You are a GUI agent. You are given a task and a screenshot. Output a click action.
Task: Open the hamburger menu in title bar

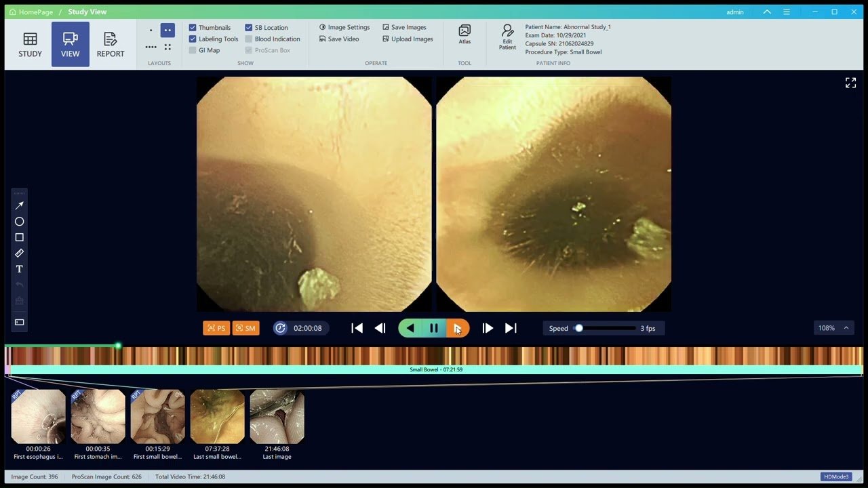point(787,12)
